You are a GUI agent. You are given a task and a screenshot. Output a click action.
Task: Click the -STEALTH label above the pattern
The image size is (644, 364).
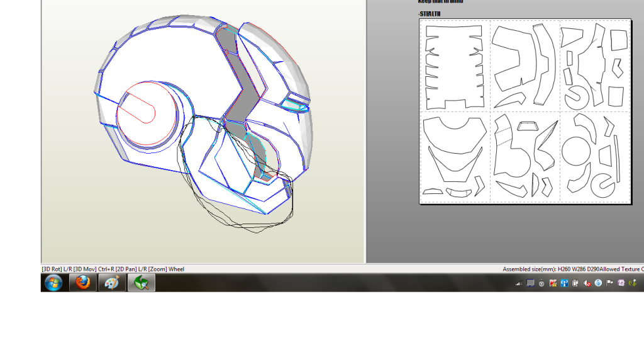click(429, 14)
